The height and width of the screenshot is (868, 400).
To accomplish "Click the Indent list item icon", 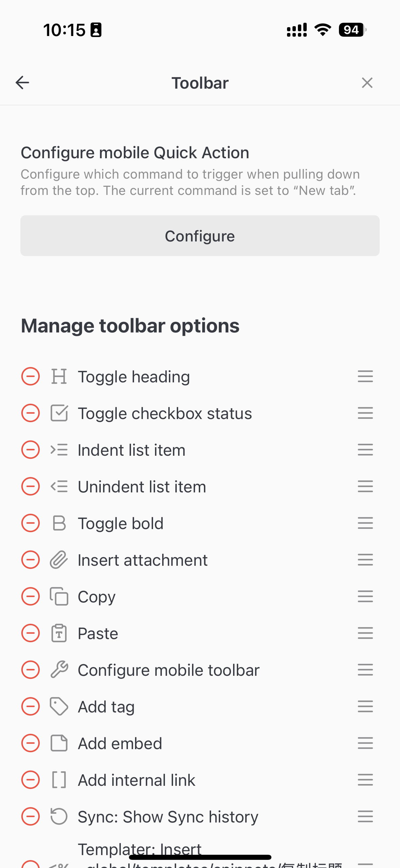I will 59,450.
